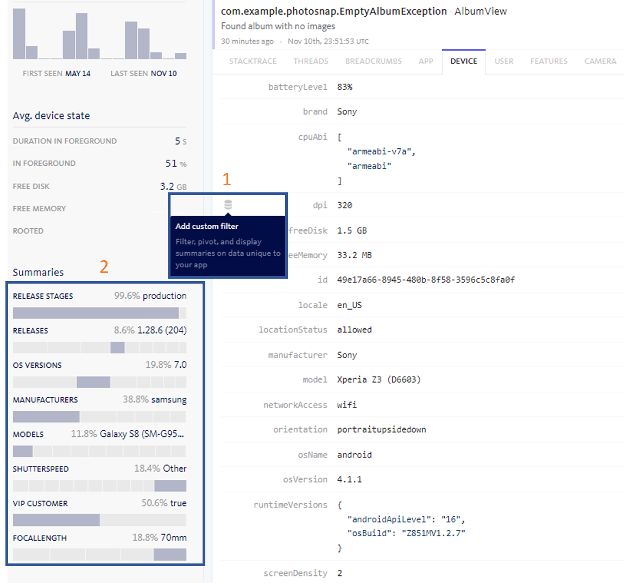The width and height of the screenshot is (624, 584).
Task: Click the ROOTED row label
Action: pos(28,231)
